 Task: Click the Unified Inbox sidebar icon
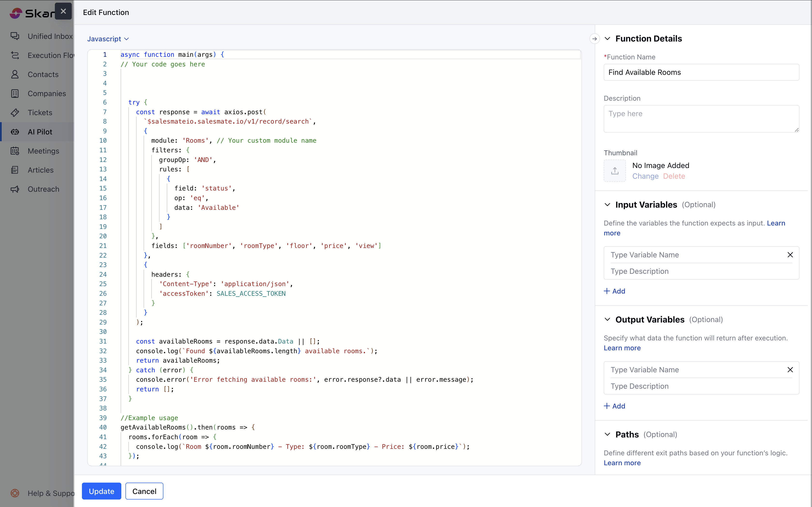click(15, 36)
